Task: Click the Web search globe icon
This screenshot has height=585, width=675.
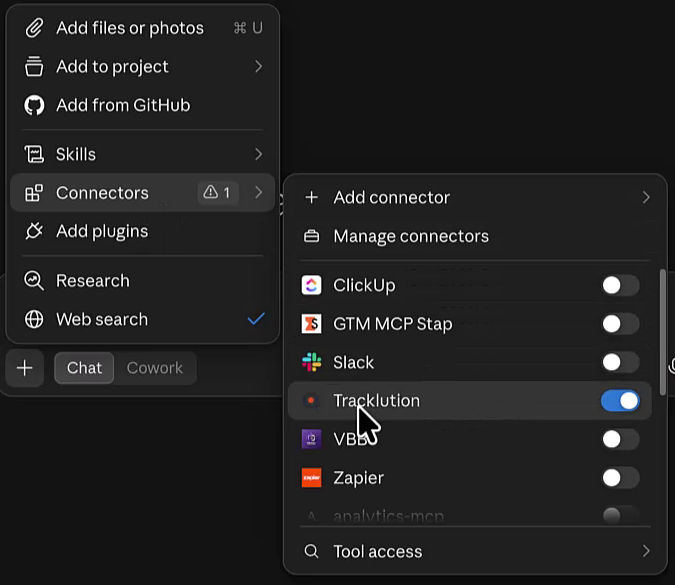Action: [x=34, y=319]
